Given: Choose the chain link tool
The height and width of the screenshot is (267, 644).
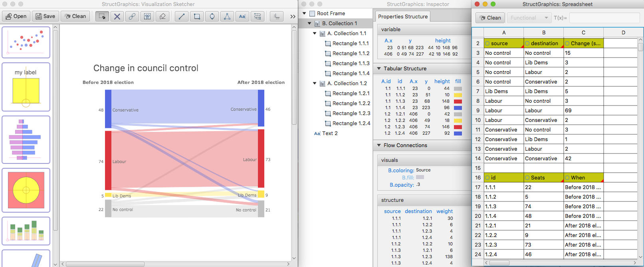Looking at the screenshot, I should (132, 16).
